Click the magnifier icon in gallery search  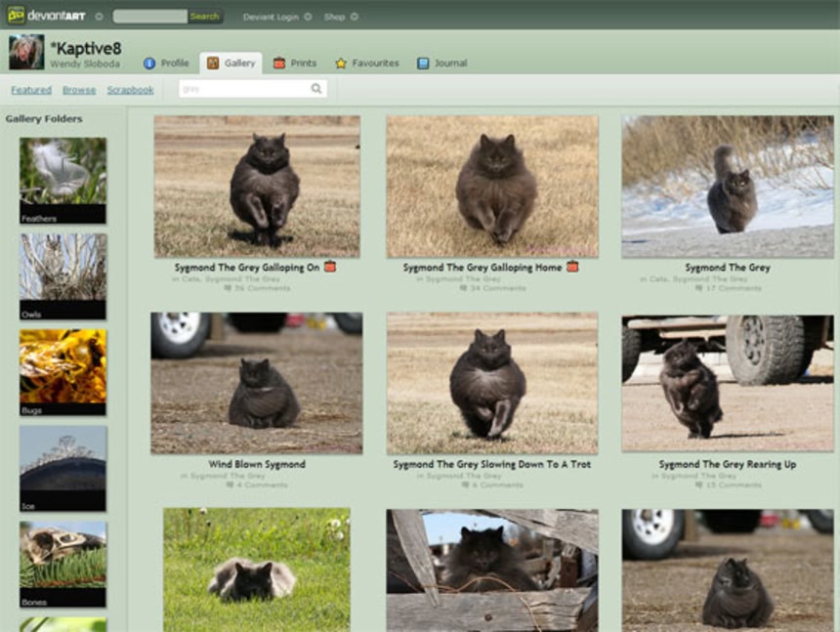tap(316, 89)
